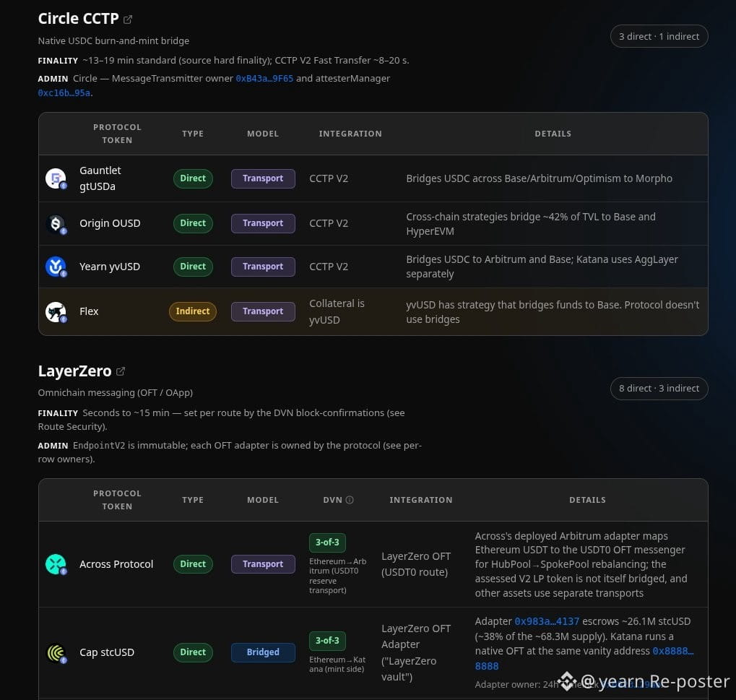This screenshot has width=736, height=700.
Task: Click PROTOCOL TOKEN header in LayerZero table
Action: point(117,500)
